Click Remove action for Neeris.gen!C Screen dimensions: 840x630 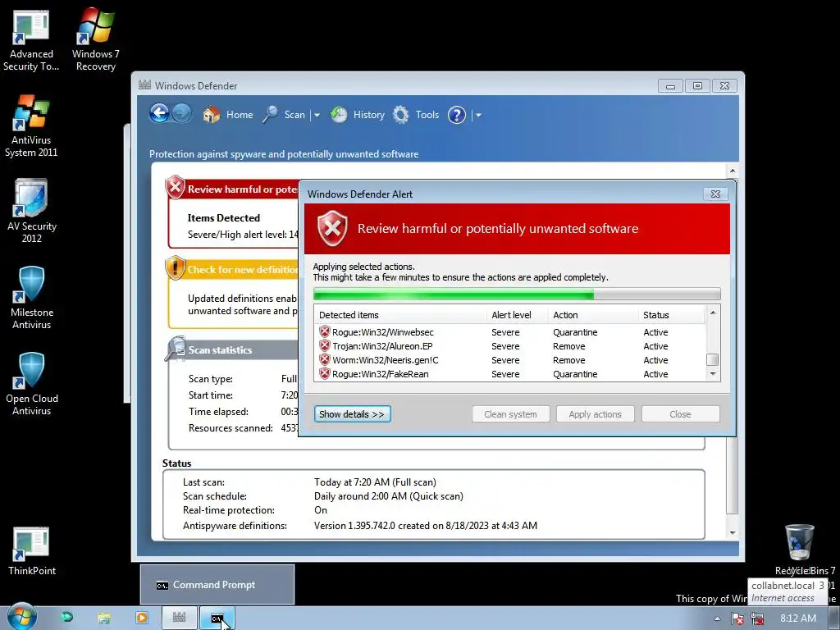(x=569, y=360)
